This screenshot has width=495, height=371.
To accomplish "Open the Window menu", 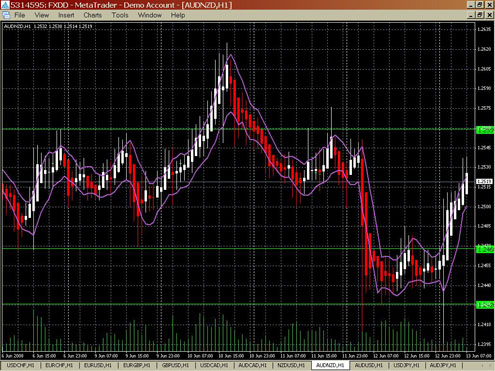I will click(150, 15).
